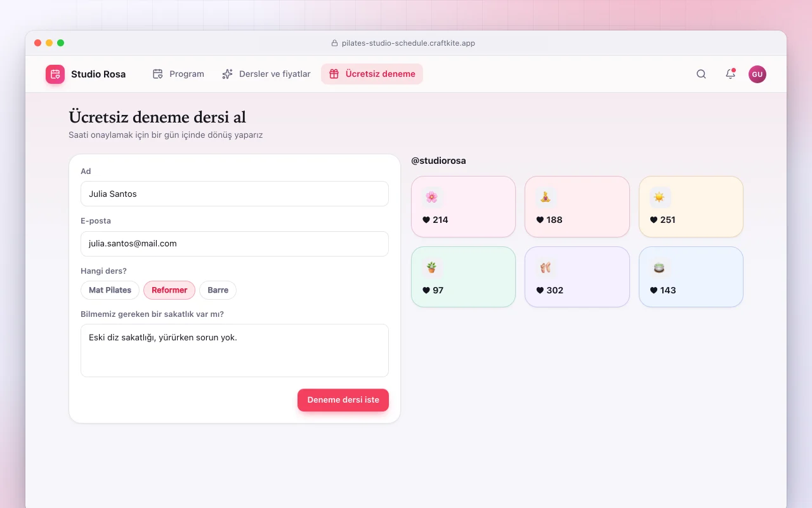Click the "E-posta" field label
The image size is (812, 508).
(96, 221)
